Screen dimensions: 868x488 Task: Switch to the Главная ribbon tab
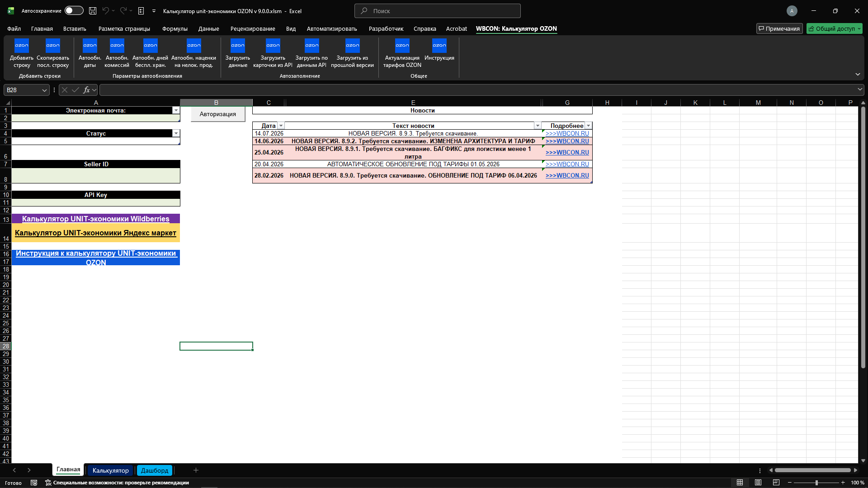click(x=42, y=28)
